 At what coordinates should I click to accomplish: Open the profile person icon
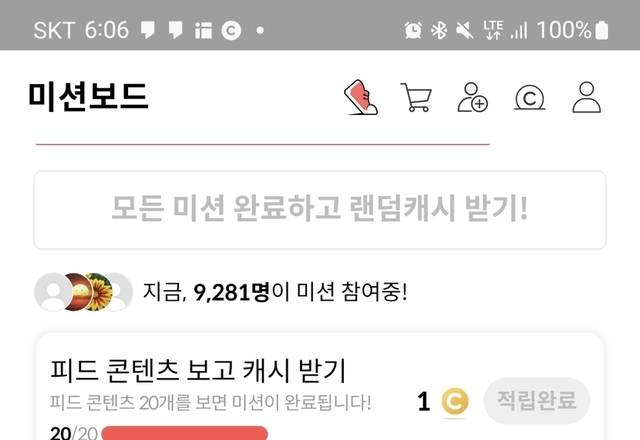tap(587, 97)
